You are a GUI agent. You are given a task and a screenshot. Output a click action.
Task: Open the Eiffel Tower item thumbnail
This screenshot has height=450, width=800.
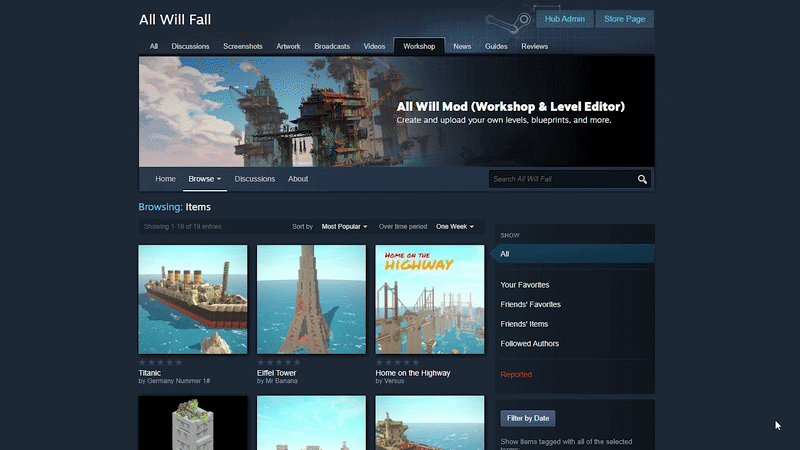pos(311,299)
